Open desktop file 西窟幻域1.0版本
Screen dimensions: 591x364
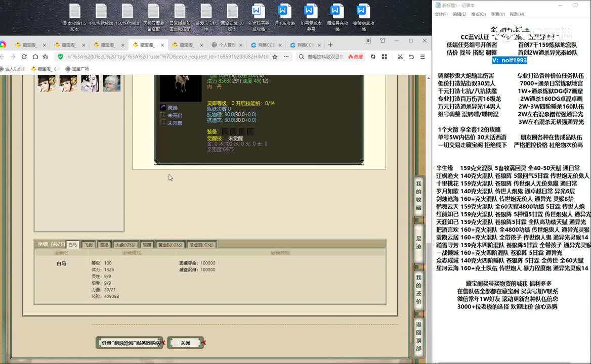(x=232, y=18)
